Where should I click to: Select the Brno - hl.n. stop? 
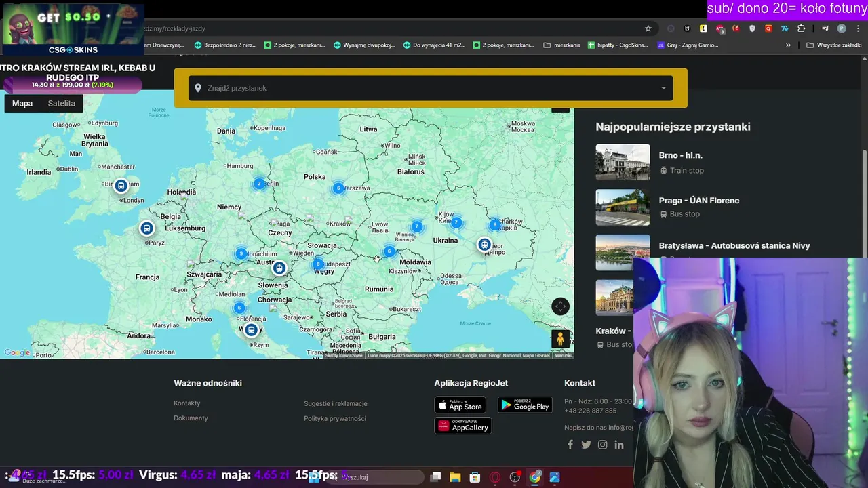681,155
